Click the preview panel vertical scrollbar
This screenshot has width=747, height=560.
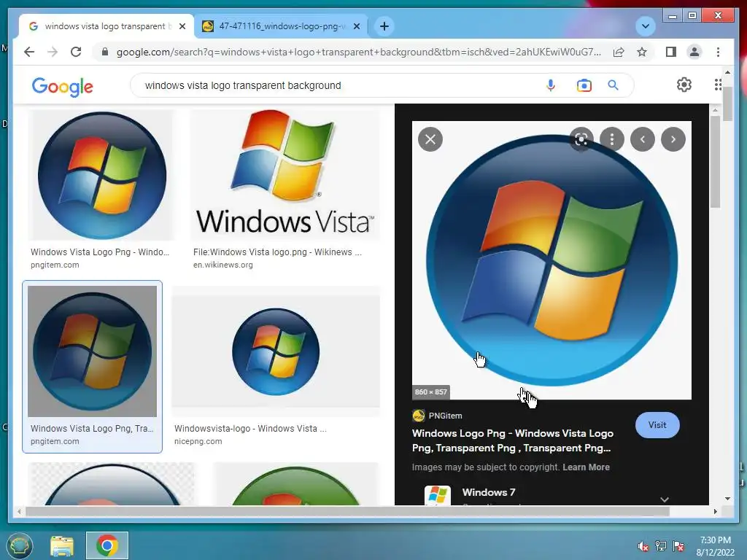[x=715, y=162]
